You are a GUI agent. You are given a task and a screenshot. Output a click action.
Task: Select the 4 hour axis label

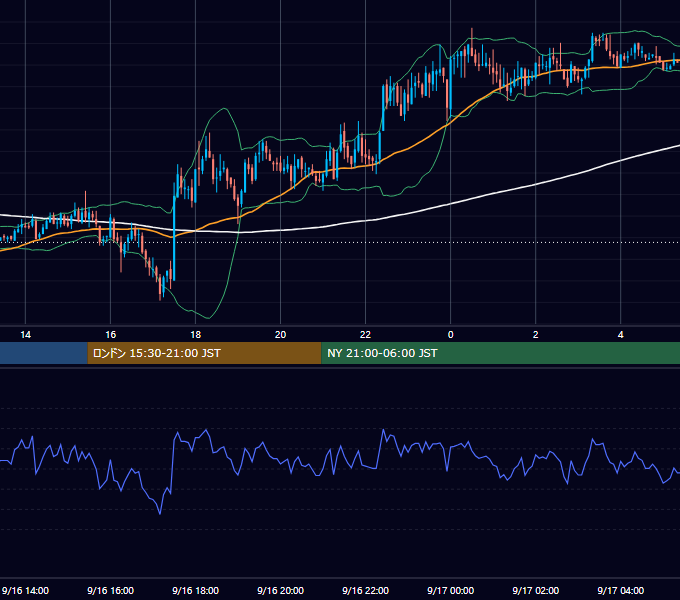pos(621,335)
